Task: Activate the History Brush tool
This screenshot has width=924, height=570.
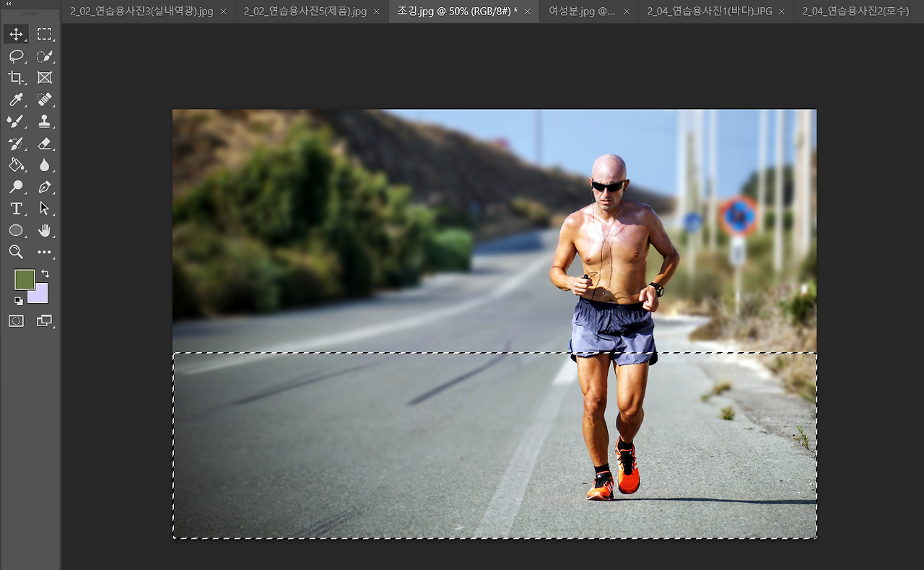Action: coord(16,144)
